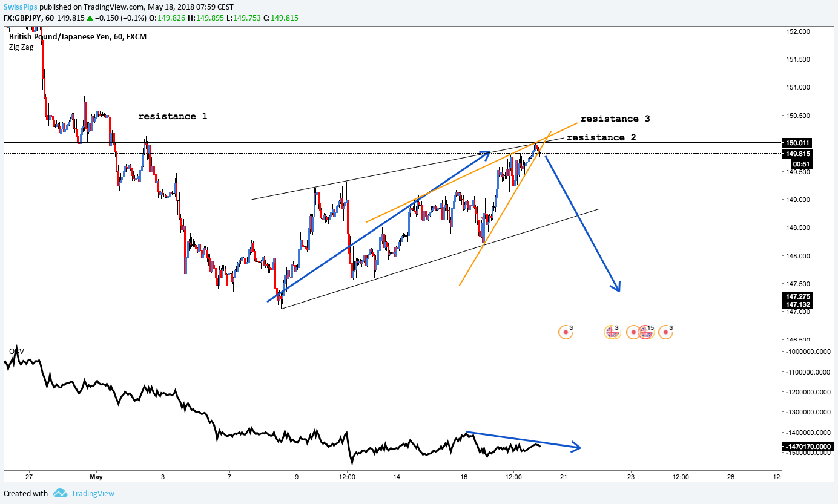Open the TradingView link in the footer
Image resolution: width=838 pixels, height=504 pixels.
[92, 493]
